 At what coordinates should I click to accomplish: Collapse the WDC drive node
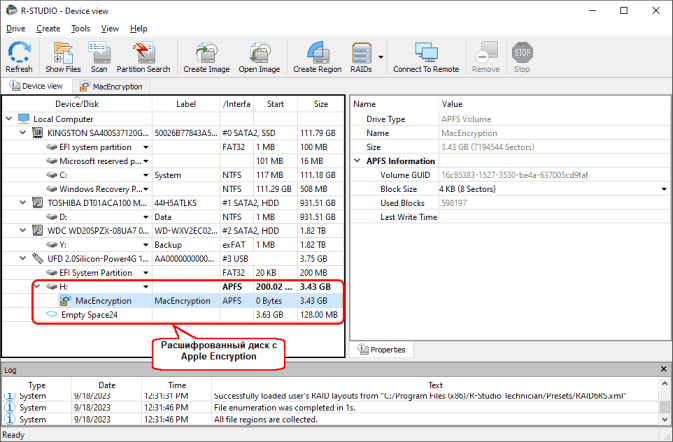pyautogui.click(x=23, y=230)
